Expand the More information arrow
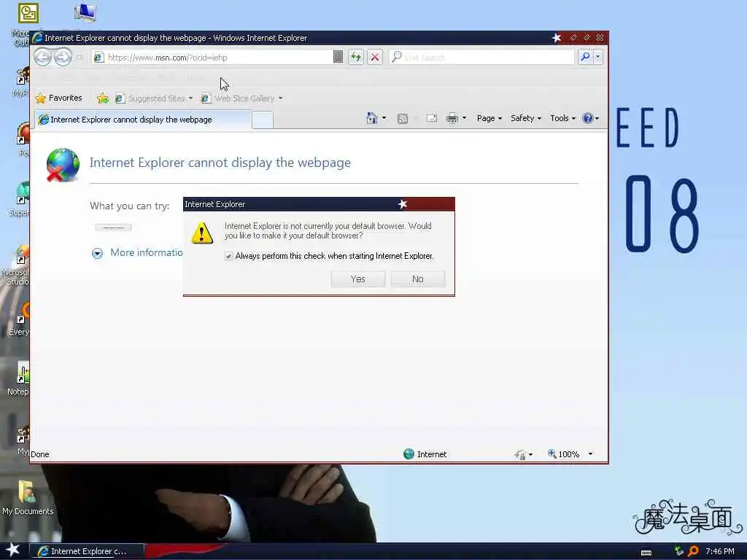The image size is (747, 560). pyautogui.click(x=97, y=253)
